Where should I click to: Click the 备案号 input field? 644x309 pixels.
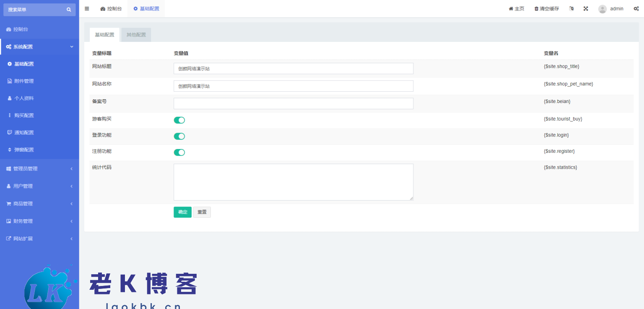point(293,103)
